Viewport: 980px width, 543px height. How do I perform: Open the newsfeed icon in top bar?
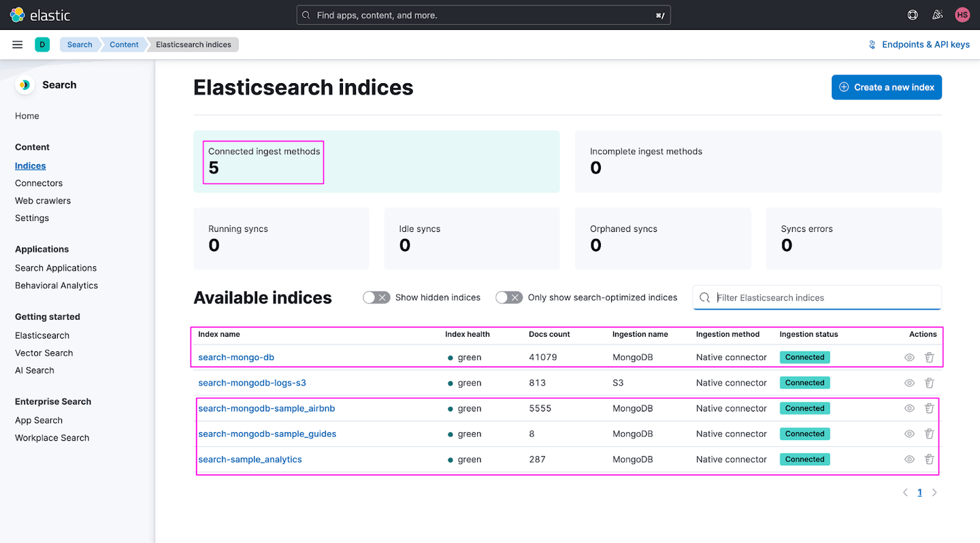coord(937,15)
